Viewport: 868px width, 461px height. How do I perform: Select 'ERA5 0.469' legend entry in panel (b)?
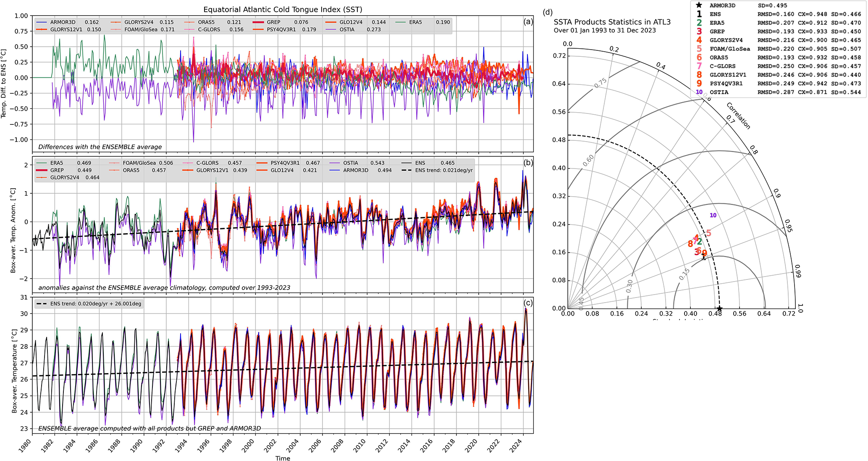pos(64,163)
